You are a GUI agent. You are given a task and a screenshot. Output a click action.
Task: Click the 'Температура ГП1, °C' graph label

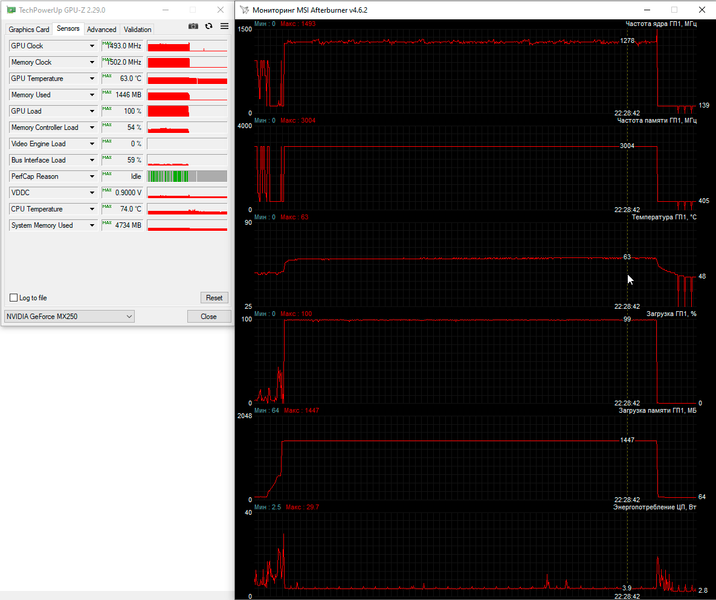point(664,217)
